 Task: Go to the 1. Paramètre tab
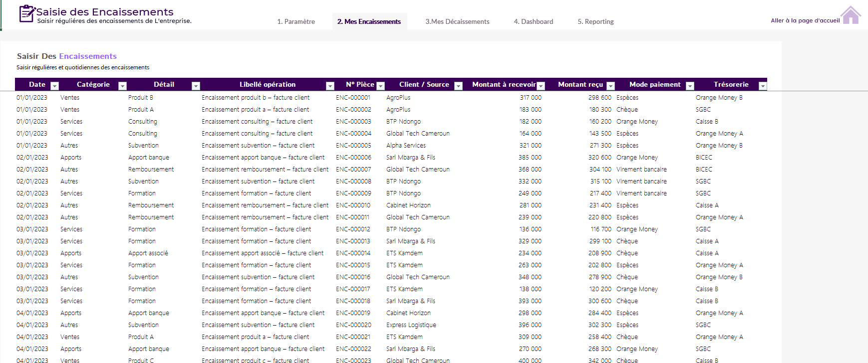296,21
